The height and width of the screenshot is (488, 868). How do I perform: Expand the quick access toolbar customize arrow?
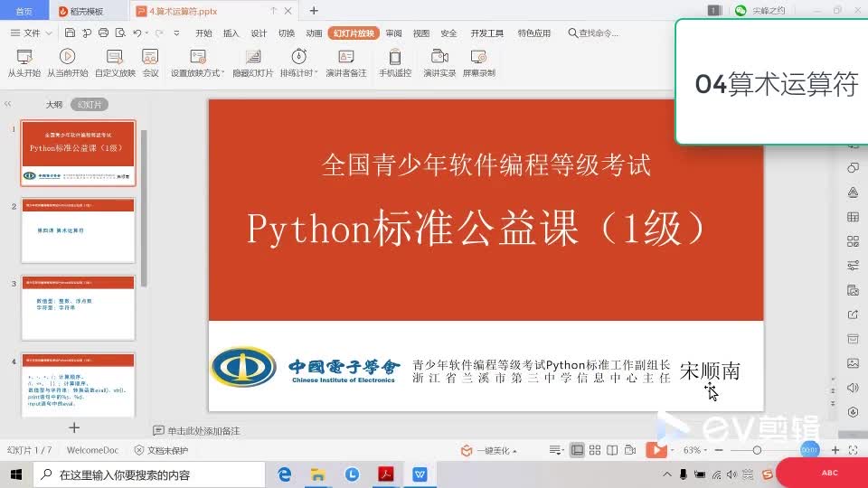click(x=176, y=33)
